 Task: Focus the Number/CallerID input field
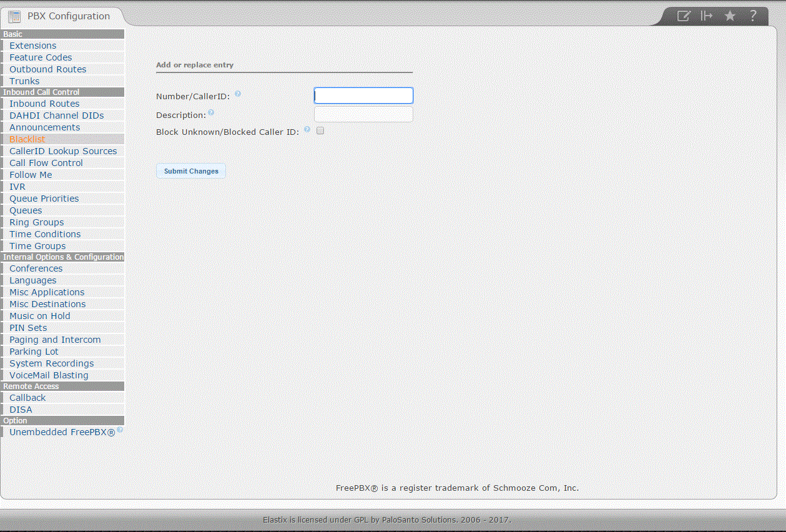tap(363, 96)
